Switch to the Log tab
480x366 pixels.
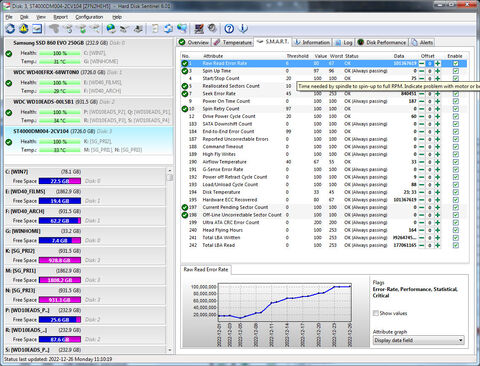344,42
